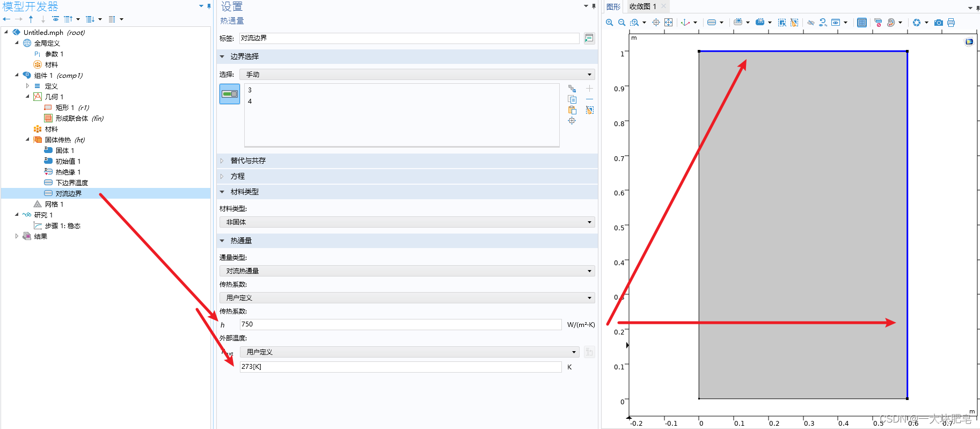This screenshot has height=429, width=980.
Task: Open the 材料类型 非固体 dropdown
Action: pyautogui.click(x=407, y=222)
